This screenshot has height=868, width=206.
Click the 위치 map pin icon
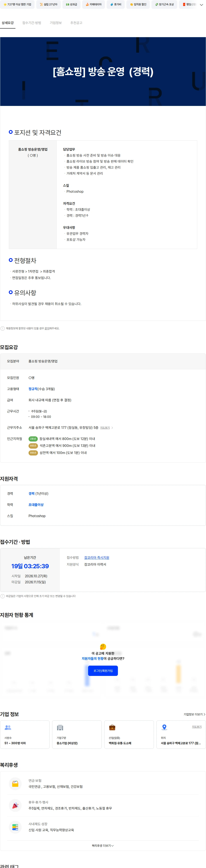click(x=164, y=727)
